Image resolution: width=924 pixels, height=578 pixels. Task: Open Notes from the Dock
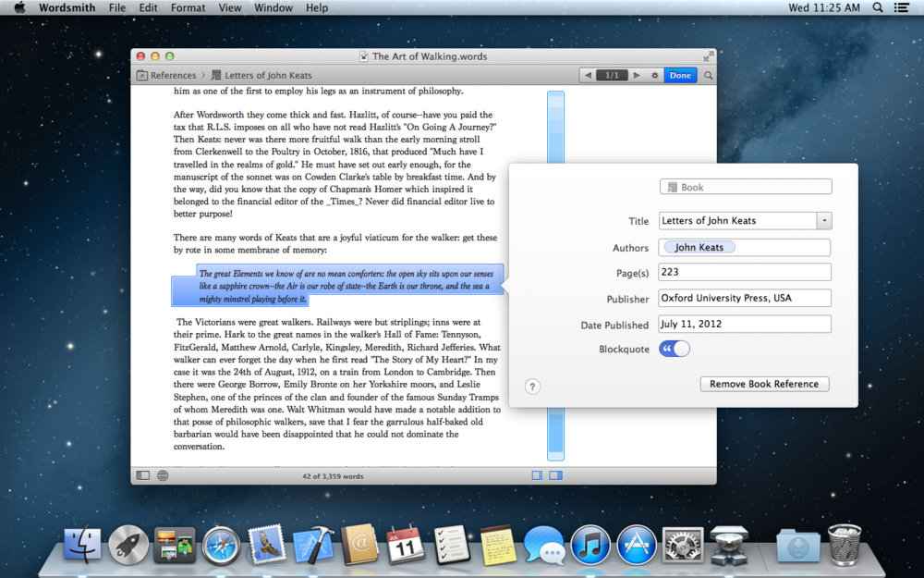(498, 545)
